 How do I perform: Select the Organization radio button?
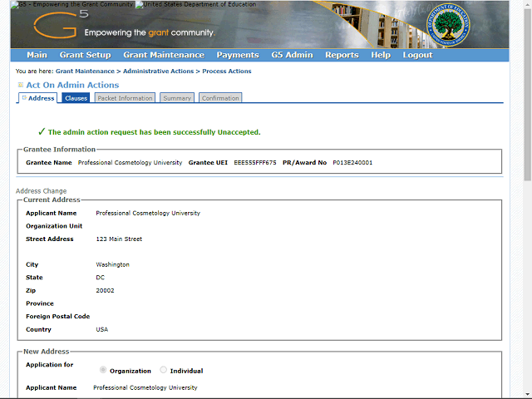[103, 371]
